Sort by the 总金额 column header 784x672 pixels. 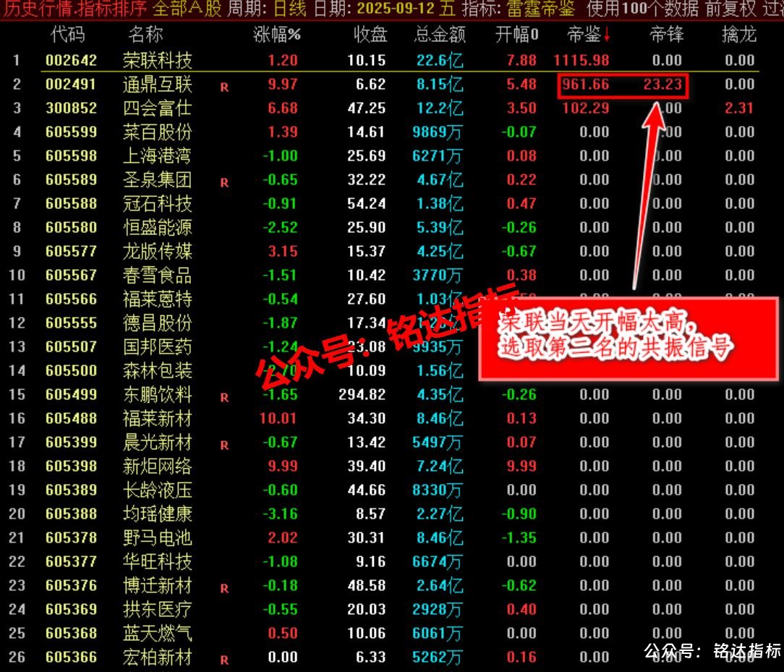point(440,35)
